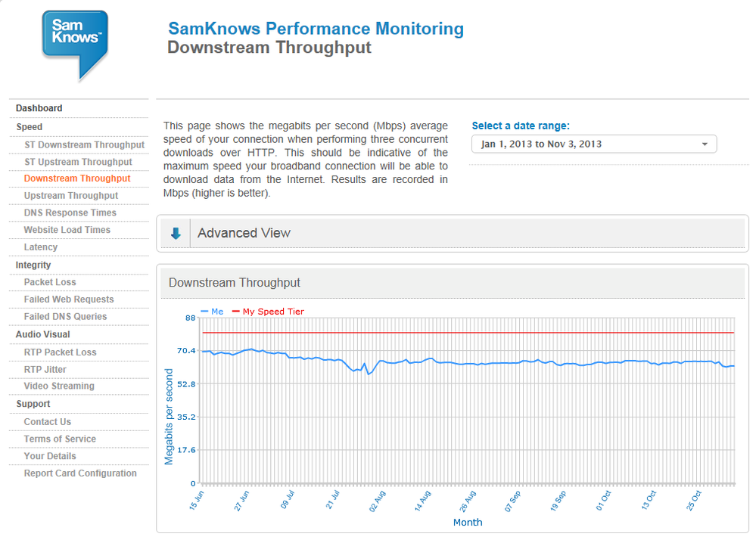Image resolution: width=756 pixels, height=543 pixels.
Task: Open Report Card Configuration
Action: click(x=80, y=473)
